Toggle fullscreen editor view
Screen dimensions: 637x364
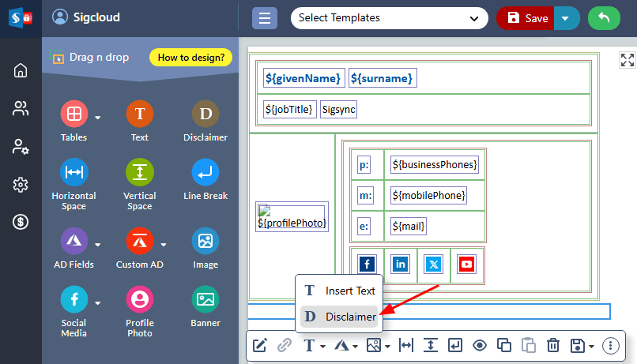point(627,60)
